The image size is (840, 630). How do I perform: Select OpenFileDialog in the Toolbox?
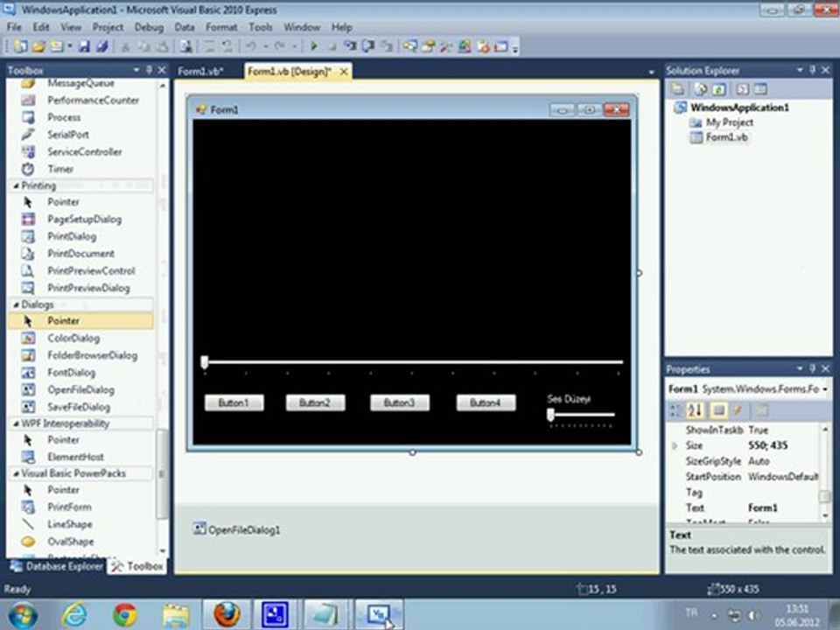tap(80, 390)
